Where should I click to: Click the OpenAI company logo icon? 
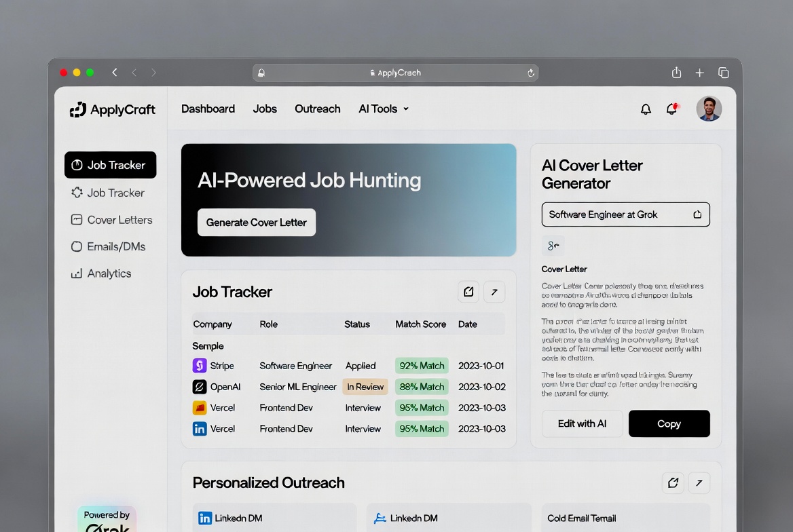(x=200, y=387)
